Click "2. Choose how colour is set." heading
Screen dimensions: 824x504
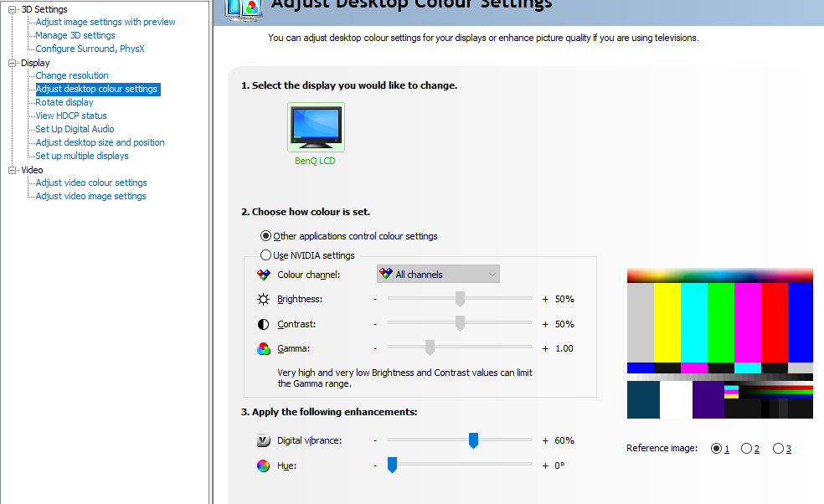[x=306, y=212]
